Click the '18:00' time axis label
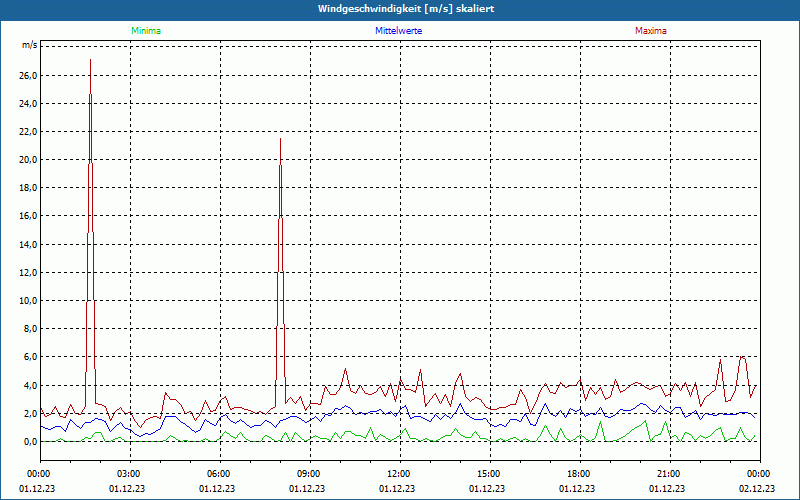 [x=580, y=474]
